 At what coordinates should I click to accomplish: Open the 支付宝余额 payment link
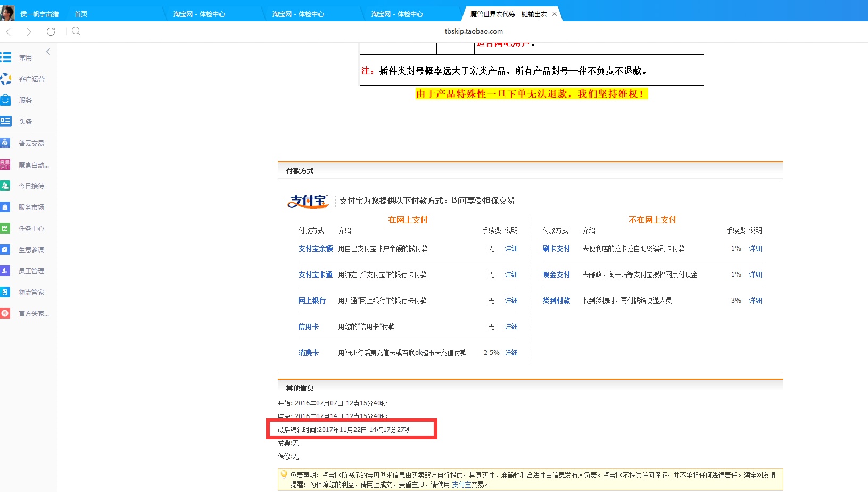pos(316,248)
